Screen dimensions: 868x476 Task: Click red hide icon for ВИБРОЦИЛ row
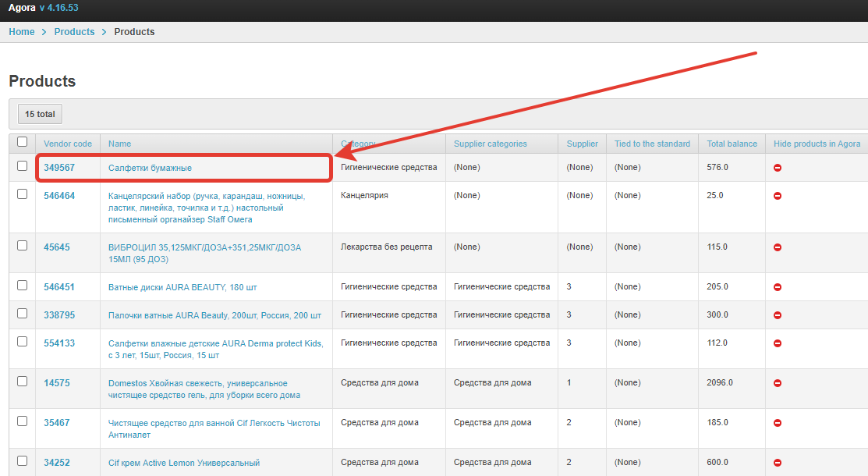[778, 247]
